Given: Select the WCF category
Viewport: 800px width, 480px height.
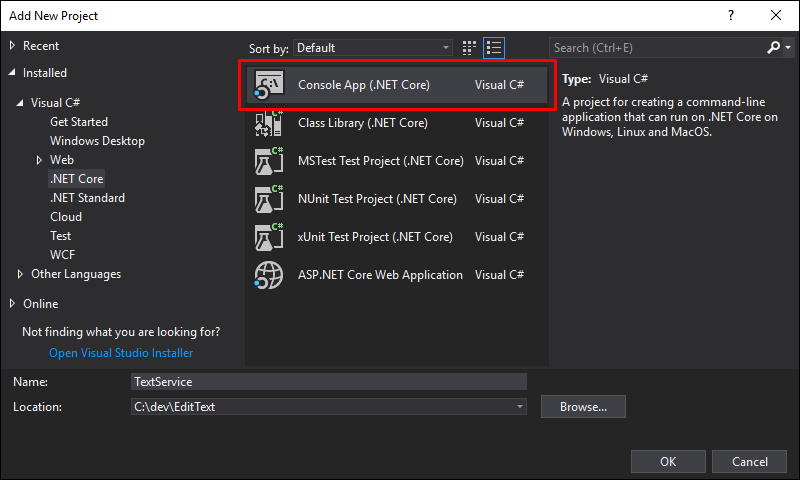Looking at the screenshot, I should (x=62, y=255).
